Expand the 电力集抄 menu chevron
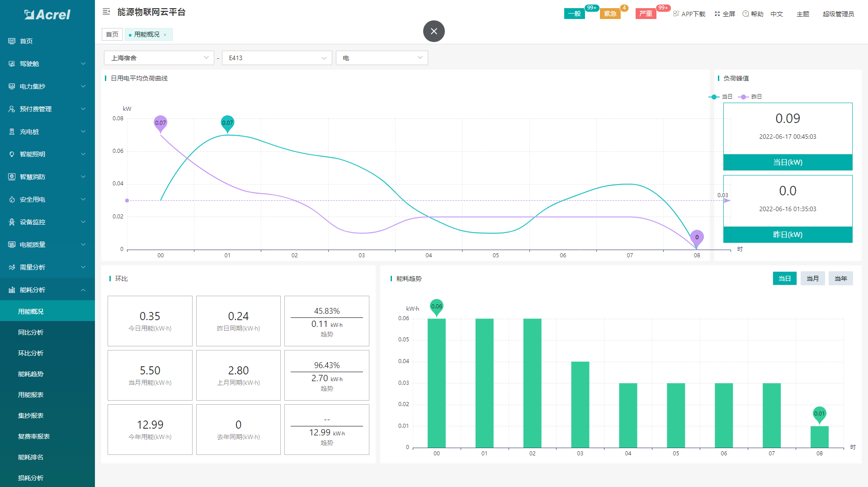Screen dimensions: 868x487 83,86
